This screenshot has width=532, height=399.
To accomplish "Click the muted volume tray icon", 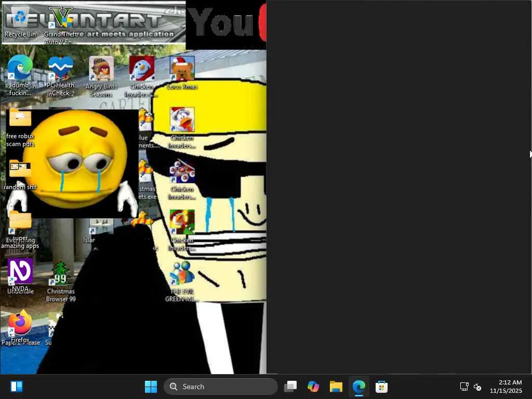I will 477,387.
